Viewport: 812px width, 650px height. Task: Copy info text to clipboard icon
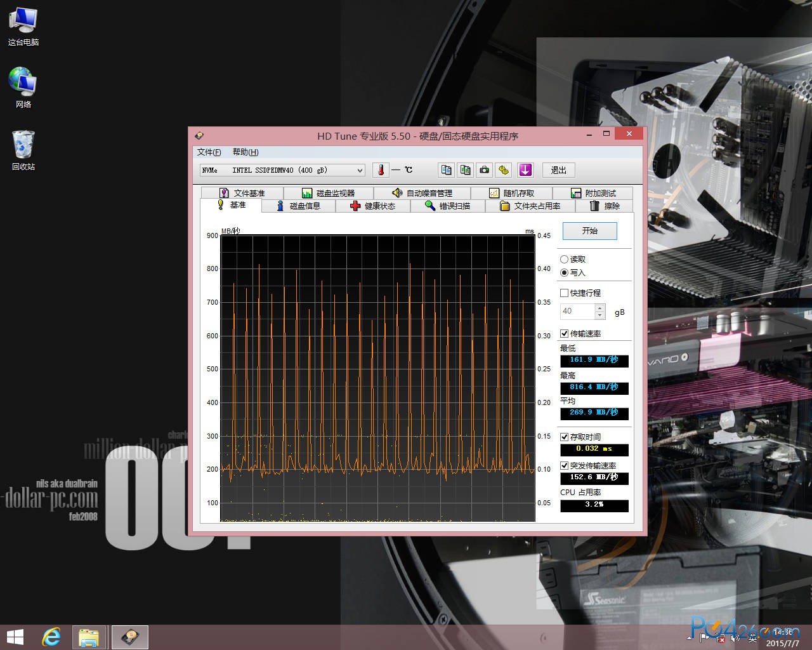447,170
